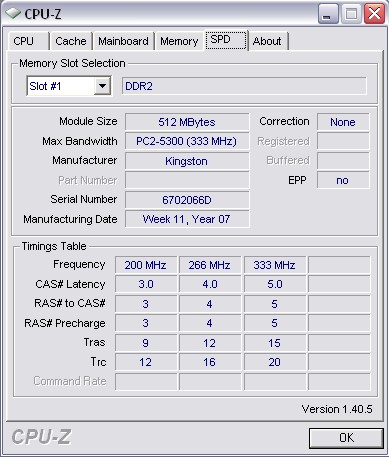The height and width of the screenshot is (457, 389).
Task: Click the disabled maximize button
Action: pos(351,14)
